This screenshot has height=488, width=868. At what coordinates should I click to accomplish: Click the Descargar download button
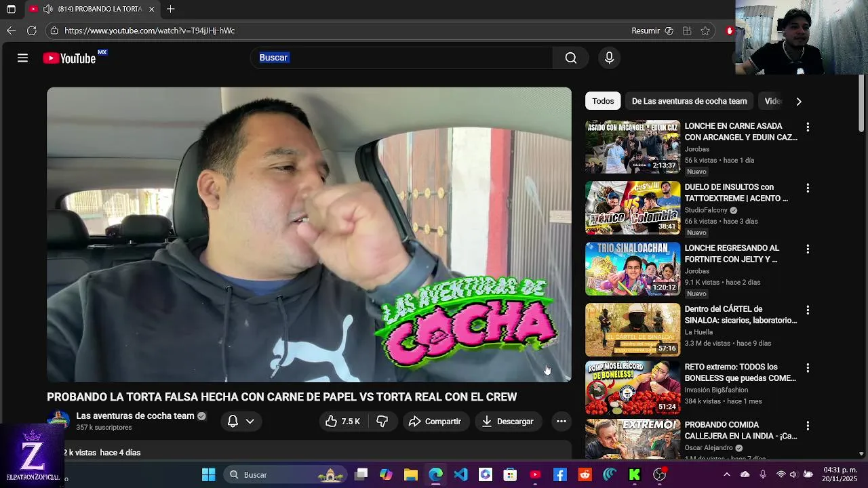508,422
